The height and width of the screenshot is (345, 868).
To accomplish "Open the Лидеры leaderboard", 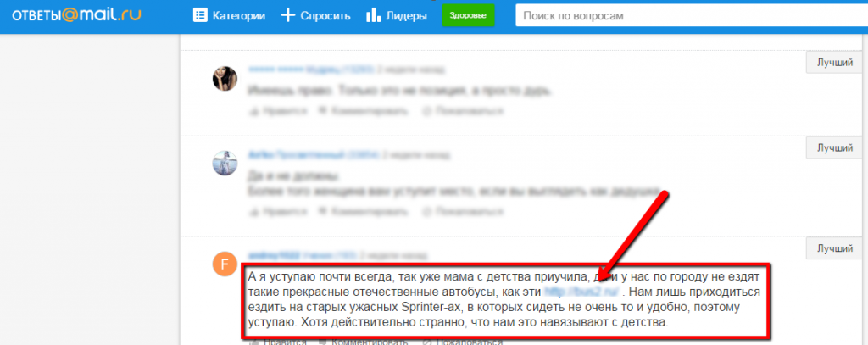I will [x=396, y=15].
